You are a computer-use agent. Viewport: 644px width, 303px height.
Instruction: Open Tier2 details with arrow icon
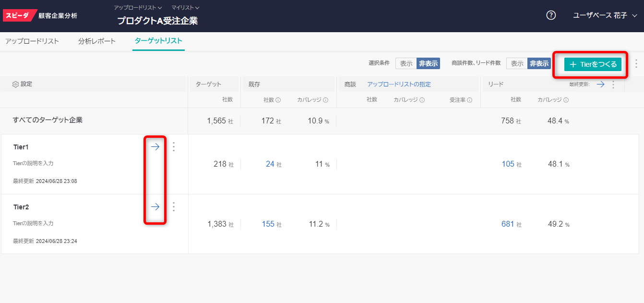tap(155, 207)
